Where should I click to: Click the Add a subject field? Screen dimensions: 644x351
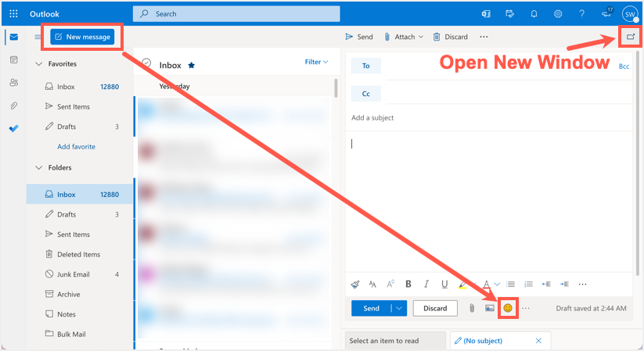(491, 118)
